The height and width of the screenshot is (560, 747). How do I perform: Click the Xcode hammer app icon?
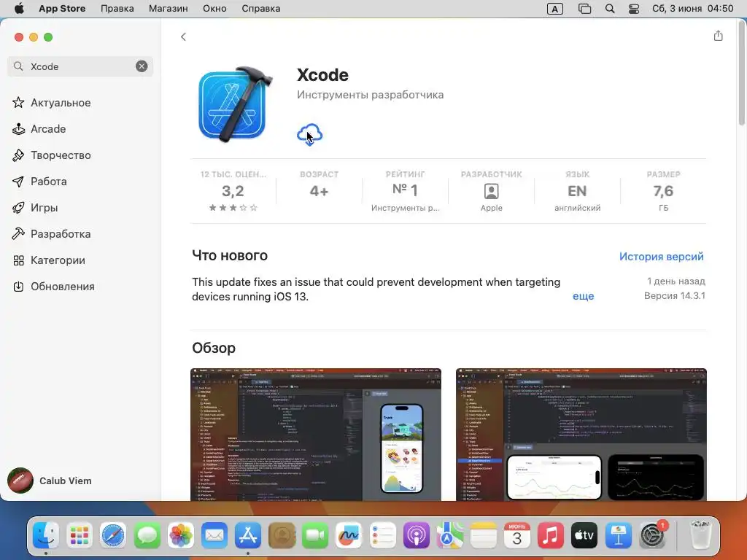pyautogui.click(x=236, y=104)
